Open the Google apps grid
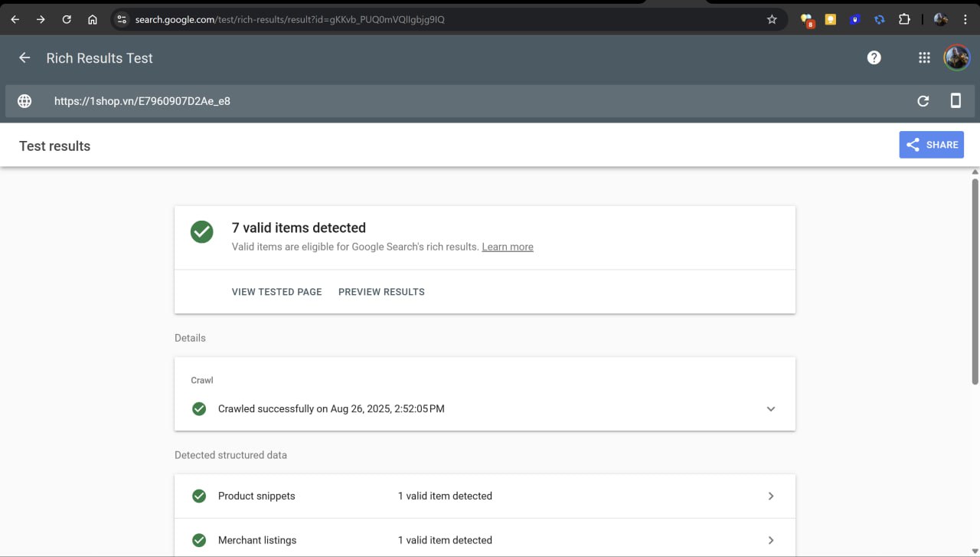The width and height of the screenshot is (980, 557). point(924,58)
